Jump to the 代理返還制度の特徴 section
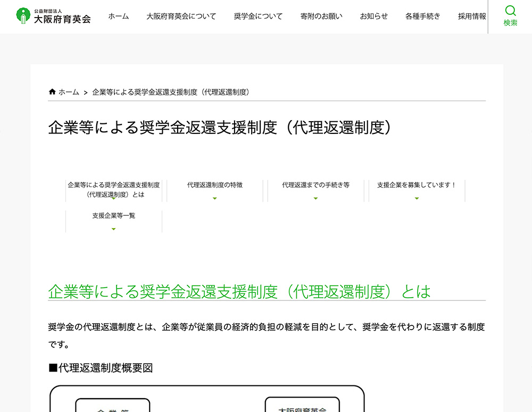 214,185
